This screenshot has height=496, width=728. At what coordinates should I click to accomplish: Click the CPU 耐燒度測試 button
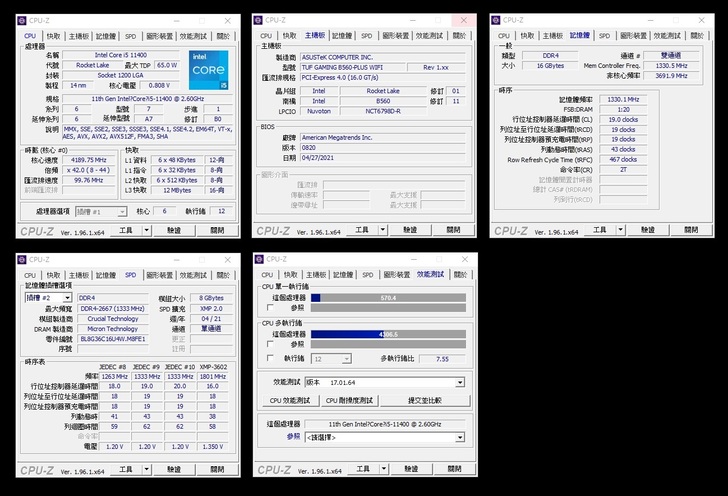pos(349,400)
